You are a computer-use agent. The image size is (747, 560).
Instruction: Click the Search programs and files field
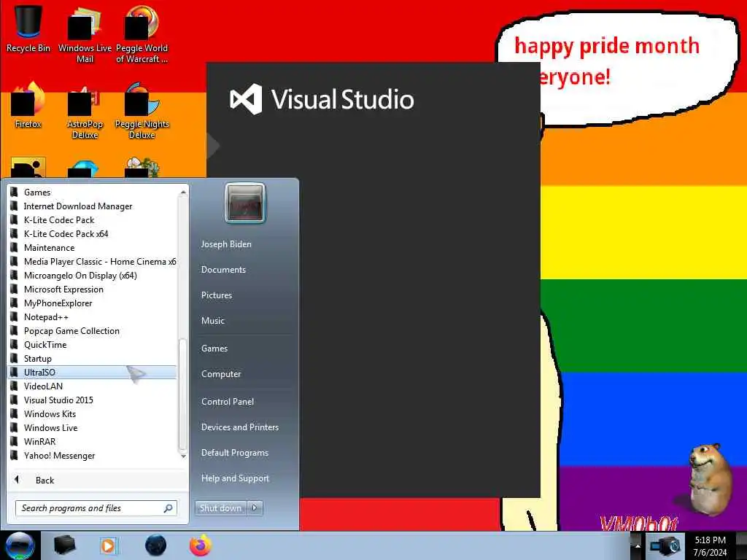pos(96,508)
